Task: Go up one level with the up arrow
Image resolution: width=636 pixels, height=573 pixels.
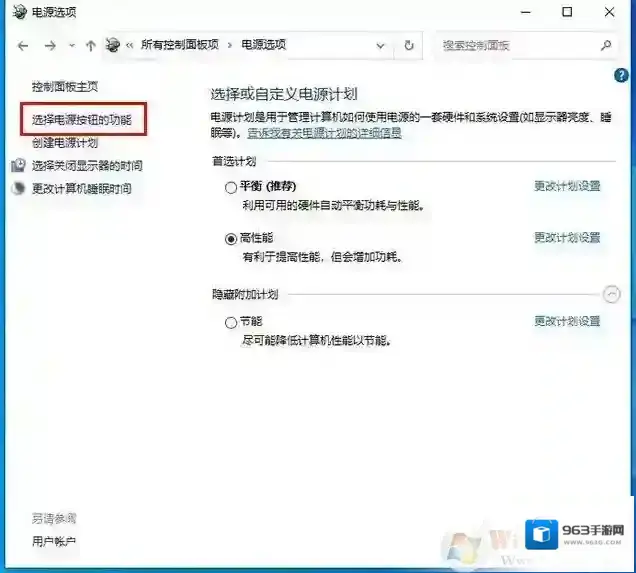Action: click(x=91, y=46)
